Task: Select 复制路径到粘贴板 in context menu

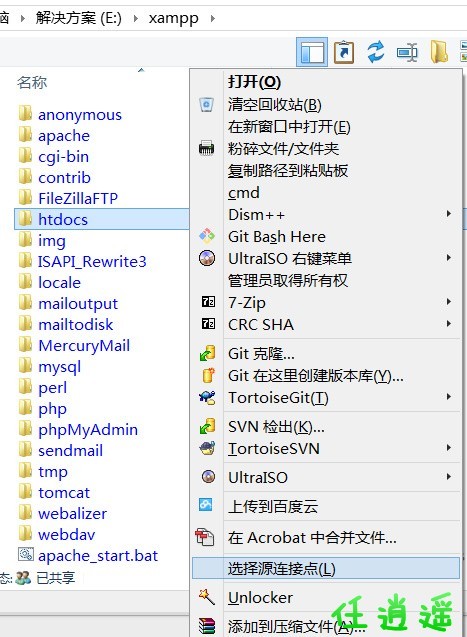Action: tap(288, 171)
